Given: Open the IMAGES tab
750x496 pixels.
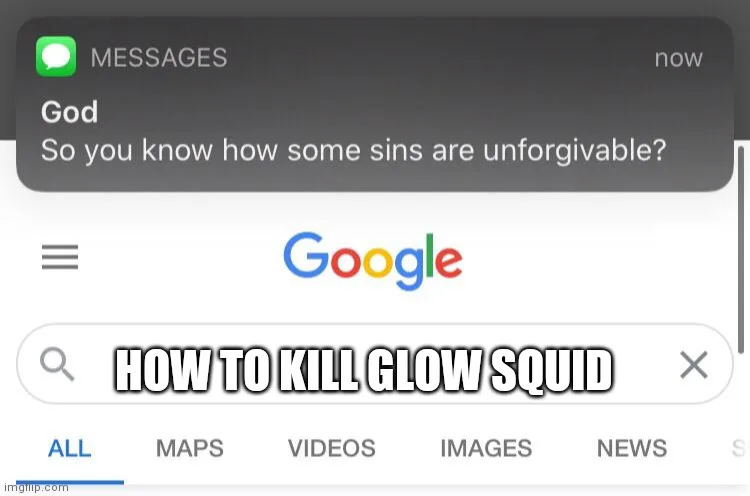Looking at the screenshot, I should pyautogui.click(x=486, y=449).
